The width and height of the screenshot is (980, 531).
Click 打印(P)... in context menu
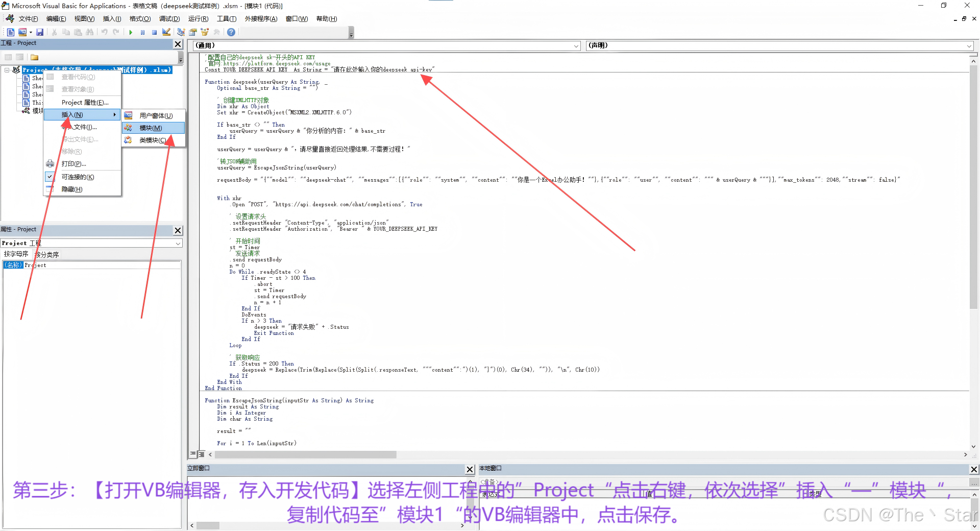pyautogui.click(x=83, y=164)
